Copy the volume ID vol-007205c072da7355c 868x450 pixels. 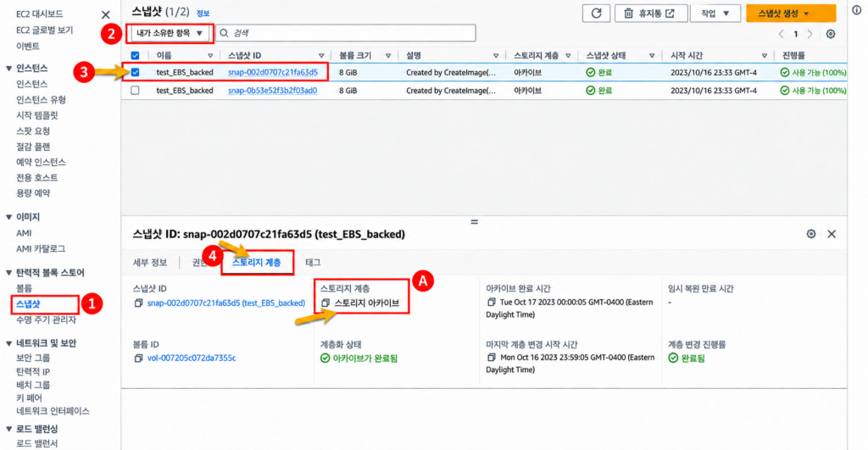(138, 358)
